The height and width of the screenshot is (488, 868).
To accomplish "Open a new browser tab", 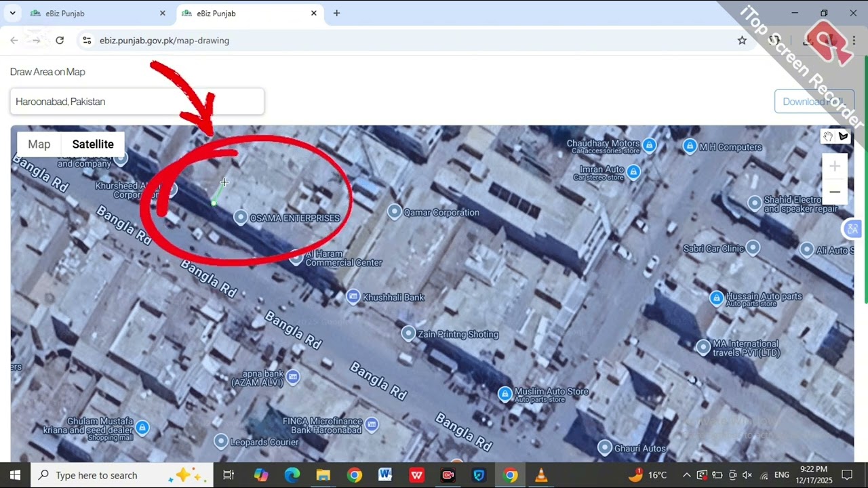I will point(336,14).
